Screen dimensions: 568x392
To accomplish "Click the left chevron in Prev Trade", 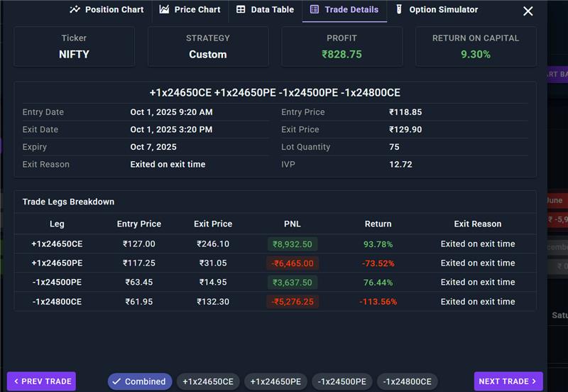I will (16, 381).
